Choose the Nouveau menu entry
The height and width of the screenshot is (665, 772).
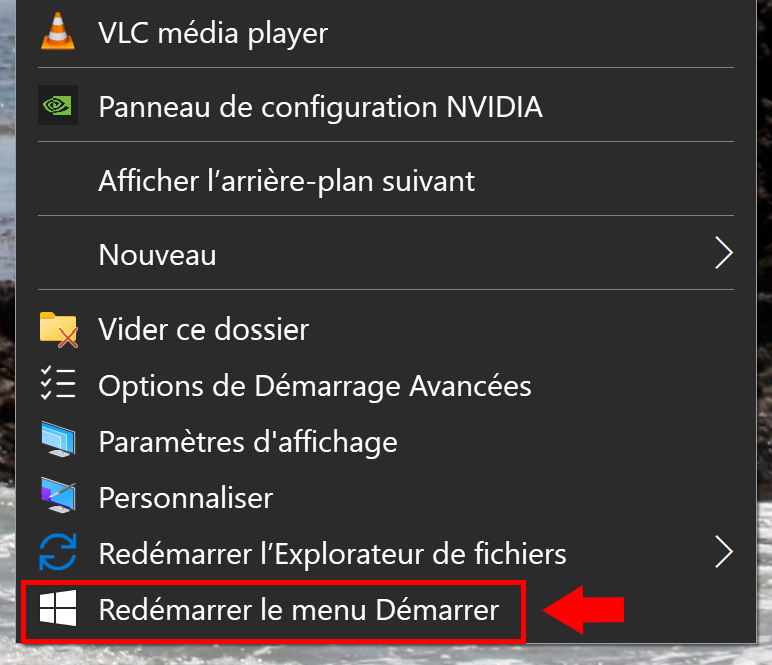coord(386,253)
